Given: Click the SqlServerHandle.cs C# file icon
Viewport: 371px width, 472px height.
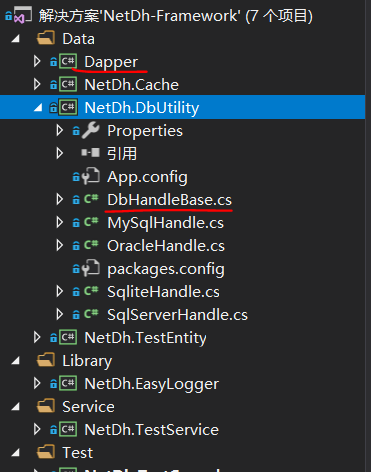Looking at the screenshot, I should coord(91,314).
